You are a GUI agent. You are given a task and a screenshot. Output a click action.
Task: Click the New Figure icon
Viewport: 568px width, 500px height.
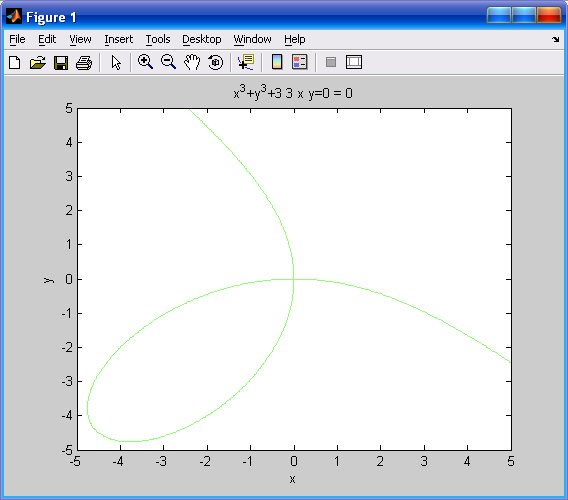click(x=14, y=62)
